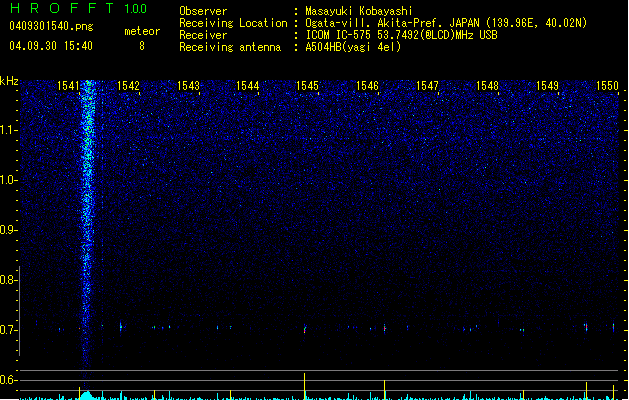Click the 1.1 kHz axis label
Screen dimensions: 629x400
[8, 130]
